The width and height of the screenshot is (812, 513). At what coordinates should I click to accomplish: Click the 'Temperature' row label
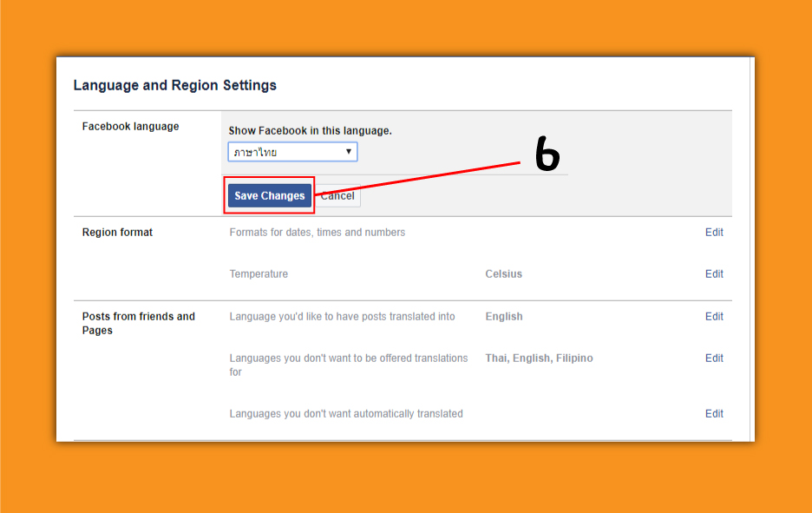click(259, 273)
